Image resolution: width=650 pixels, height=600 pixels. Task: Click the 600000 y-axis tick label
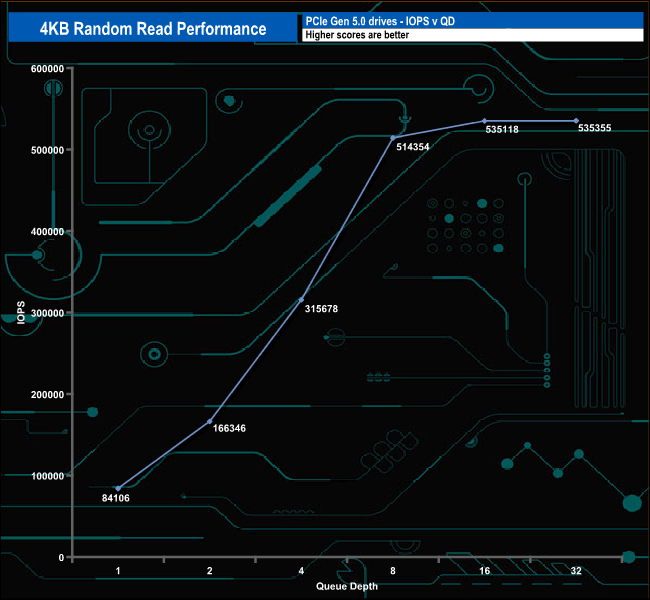point(47,68)
